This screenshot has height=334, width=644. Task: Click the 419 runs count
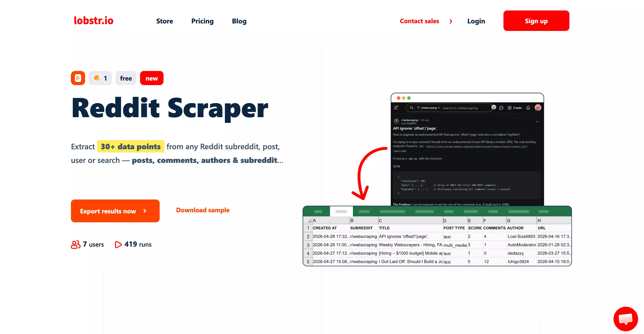point(138,244)
